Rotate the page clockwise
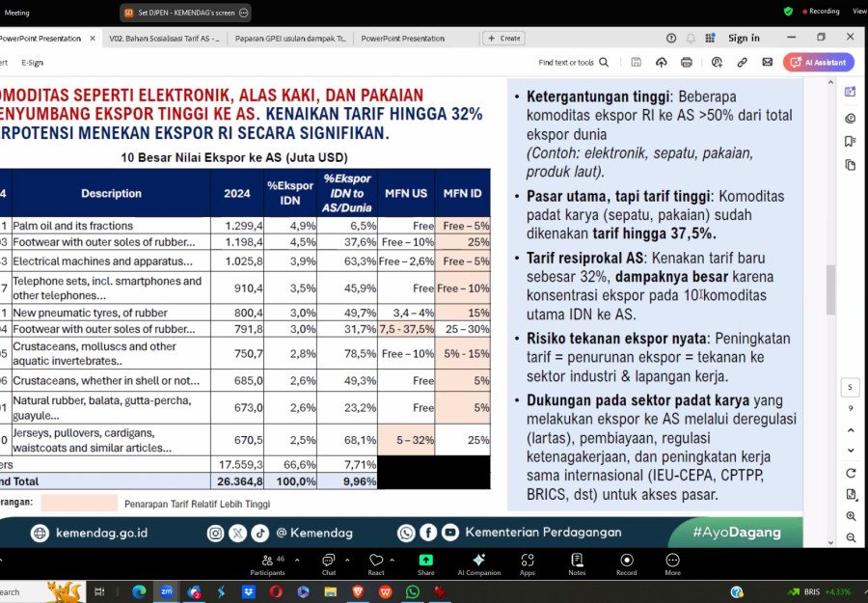Viewport: 868px width, 603px height. (x=851, y=474)
